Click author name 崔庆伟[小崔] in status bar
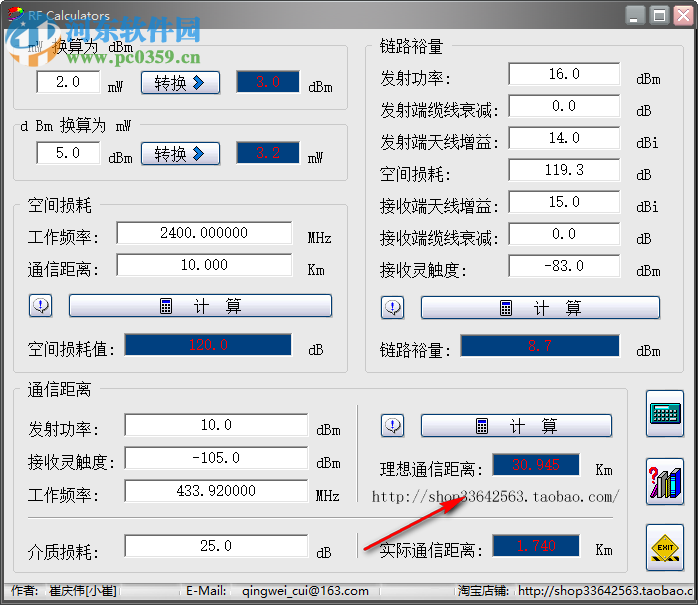 pos(83,591)
